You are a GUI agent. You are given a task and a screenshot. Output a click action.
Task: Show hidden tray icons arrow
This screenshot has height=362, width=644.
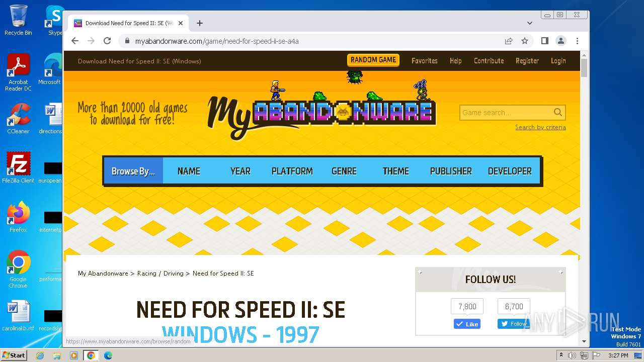click(561, 355)
